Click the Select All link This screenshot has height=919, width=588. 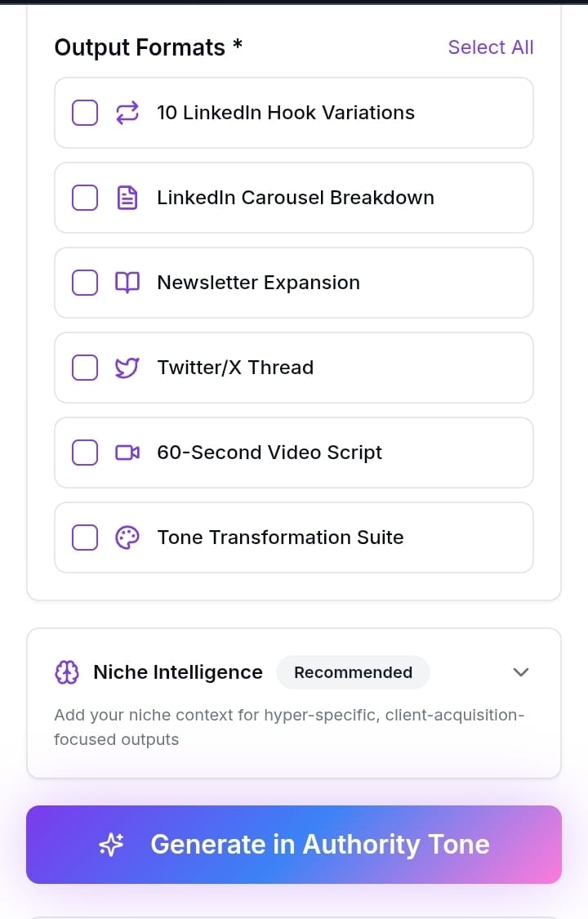pos(491,47)
